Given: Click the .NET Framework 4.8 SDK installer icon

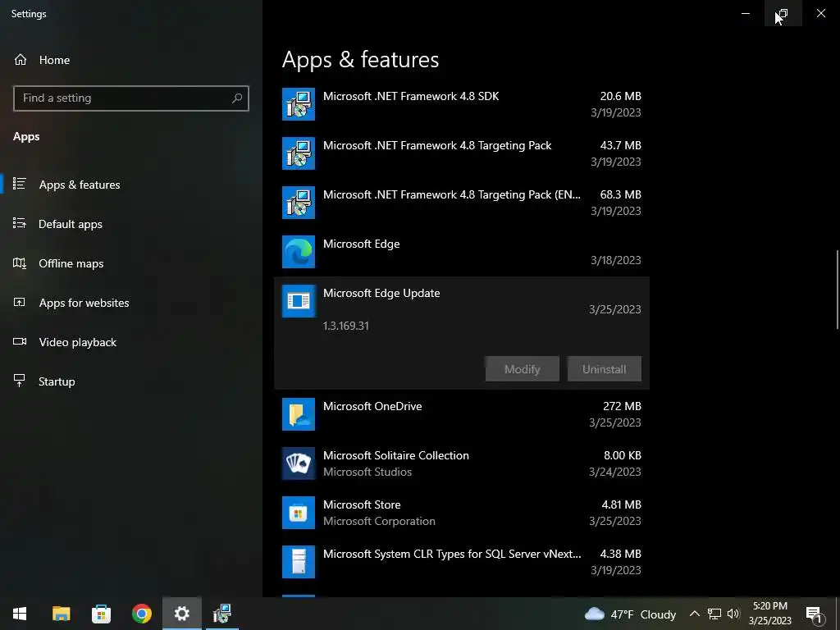Looking at the screenshot, I should tap(299, 104).
